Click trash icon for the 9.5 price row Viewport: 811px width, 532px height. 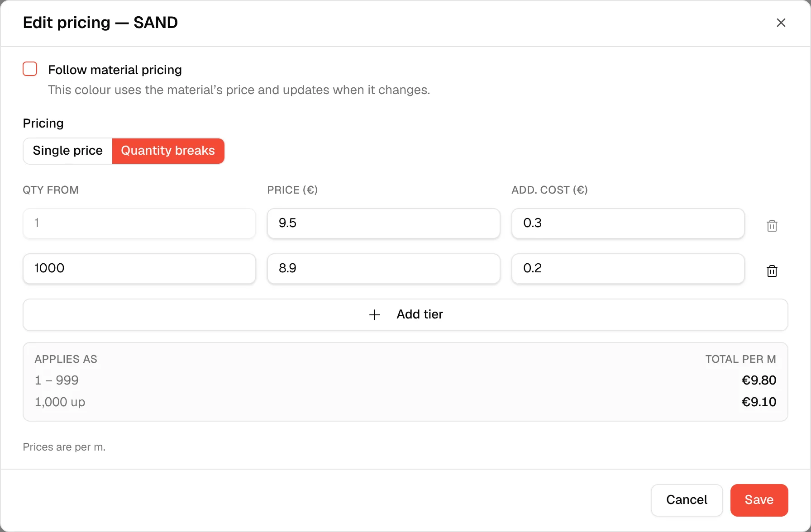[772, 225]
